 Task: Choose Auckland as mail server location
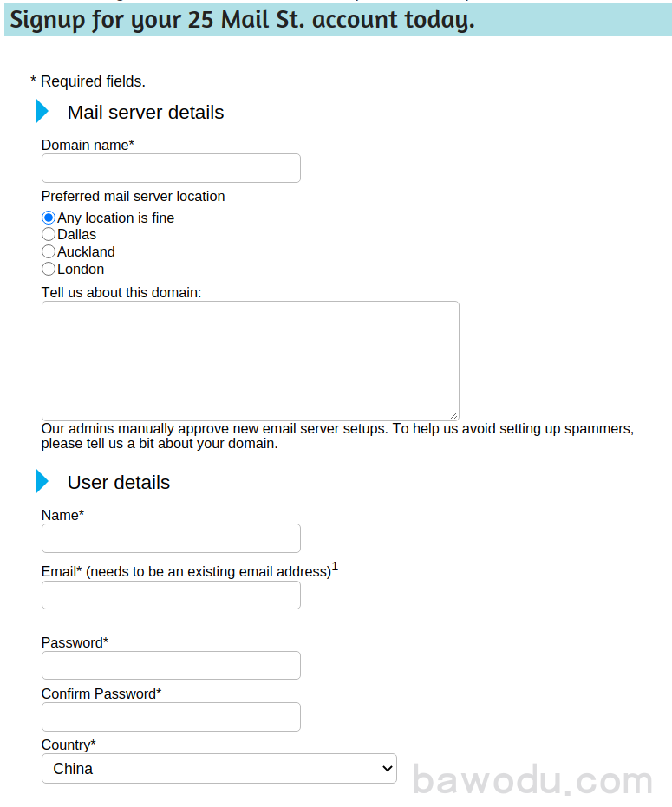click(49, 251)
